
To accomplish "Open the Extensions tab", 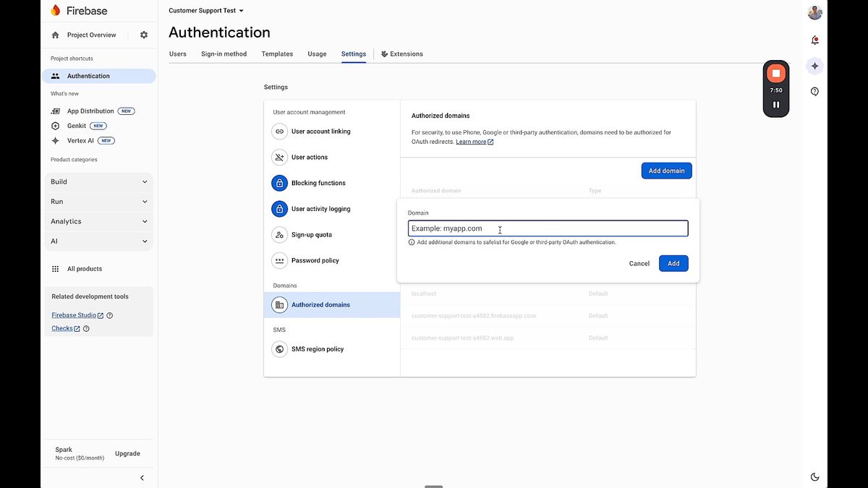I will tap(402, 54).
